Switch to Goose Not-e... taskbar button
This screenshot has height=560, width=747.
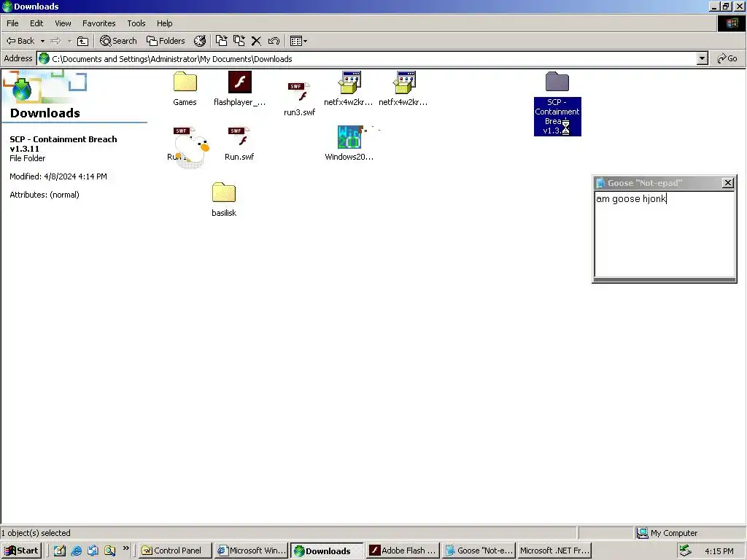pos(479,551)
